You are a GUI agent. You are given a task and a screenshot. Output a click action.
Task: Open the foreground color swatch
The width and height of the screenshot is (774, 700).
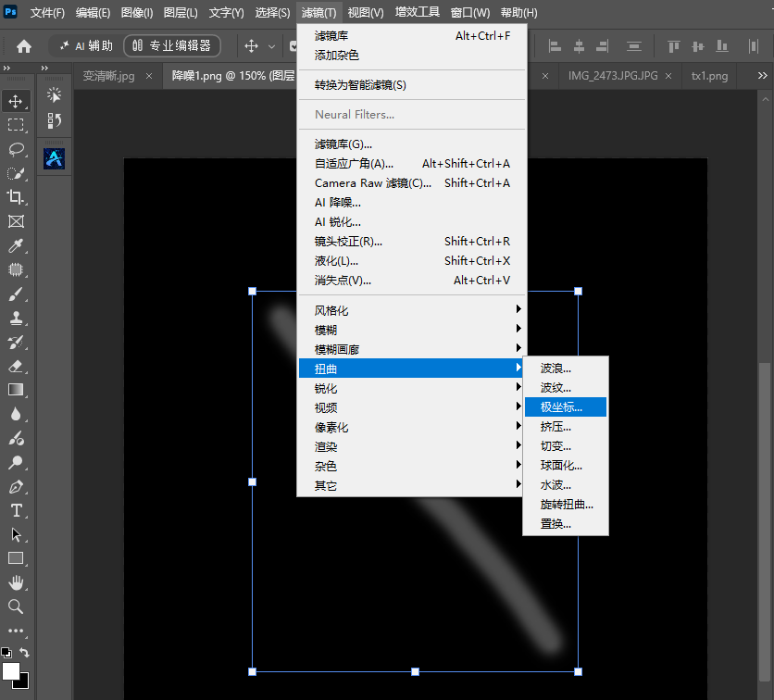11,671
